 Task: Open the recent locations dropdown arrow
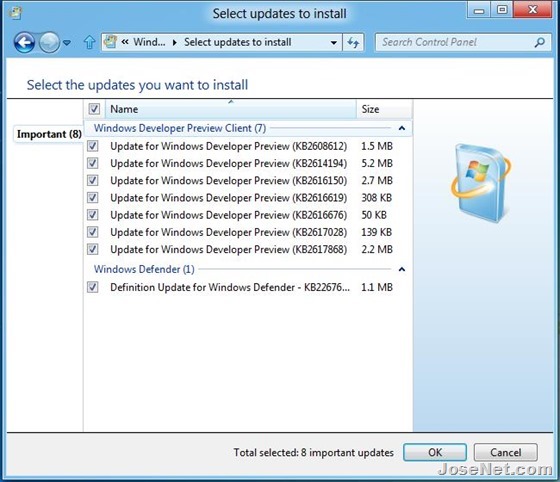[67, 43]
